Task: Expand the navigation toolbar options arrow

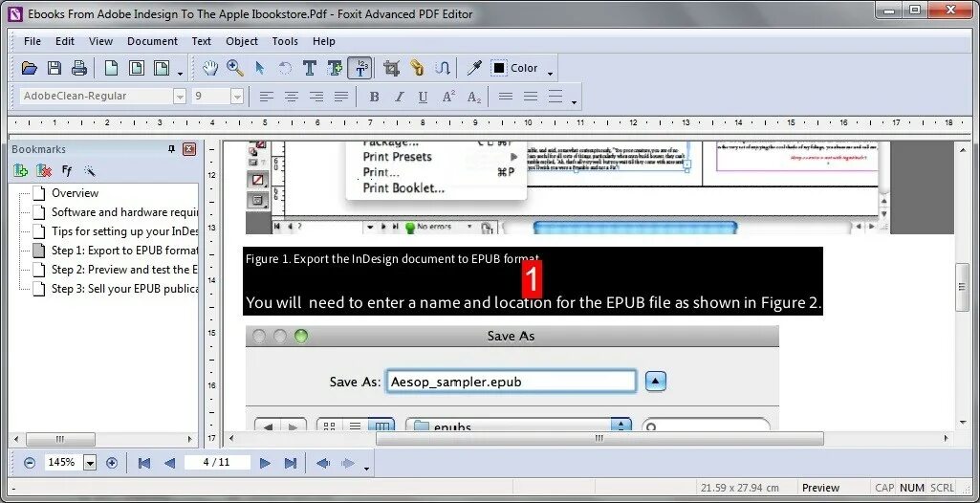Action: [367, 468]
